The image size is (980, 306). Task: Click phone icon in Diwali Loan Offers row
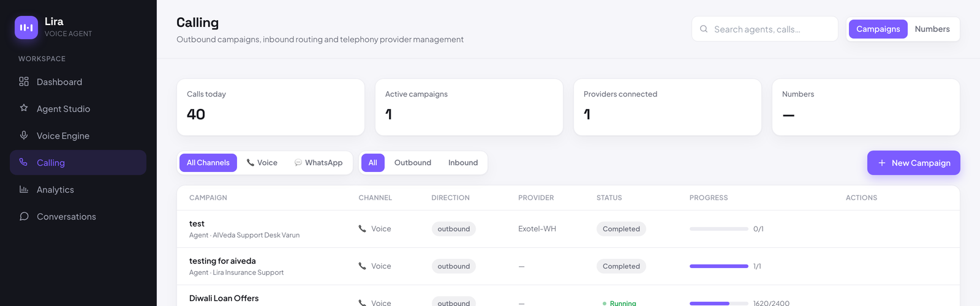tap(363, 303)
